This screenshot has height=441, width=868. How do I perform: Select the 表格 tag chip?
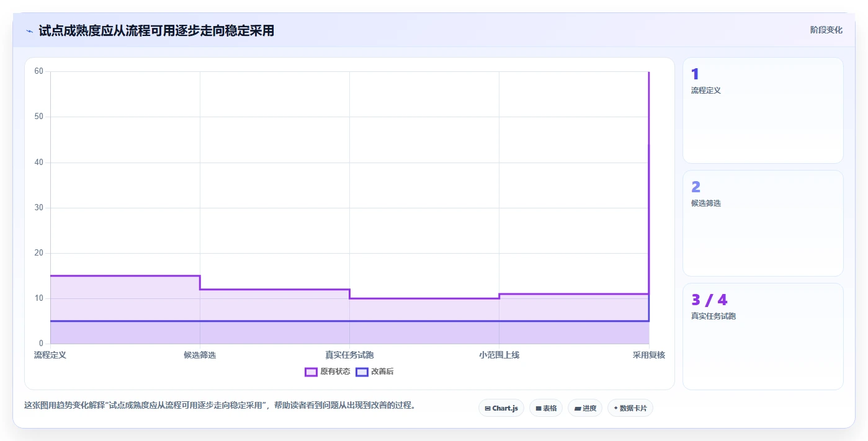click(x=546, y=408)
